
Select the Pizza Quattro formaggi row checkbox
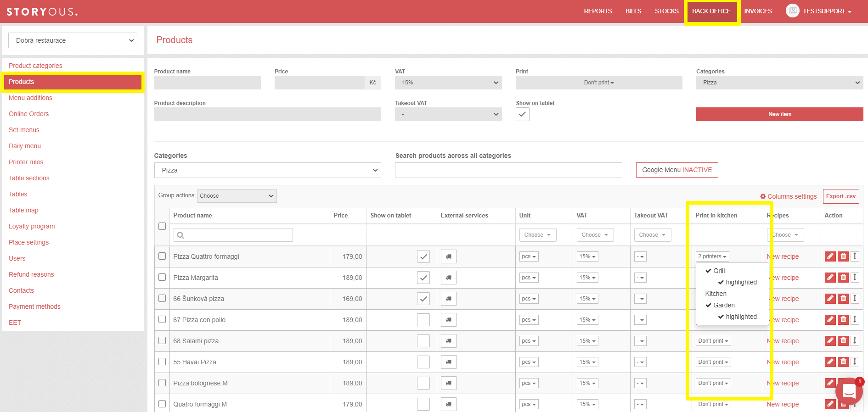162,256
